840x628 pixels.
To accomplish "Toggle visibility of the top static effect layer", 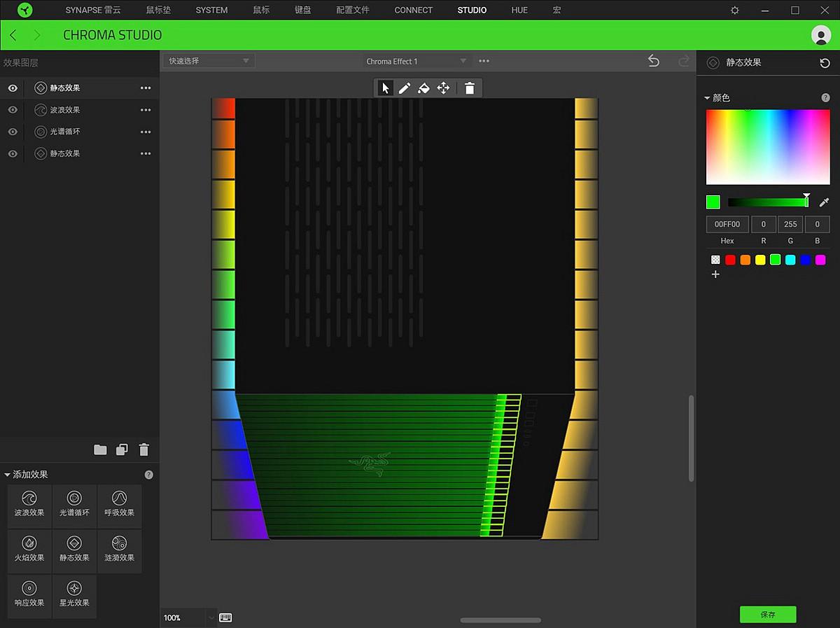I will pyautogui.click(x=13, y=88).
